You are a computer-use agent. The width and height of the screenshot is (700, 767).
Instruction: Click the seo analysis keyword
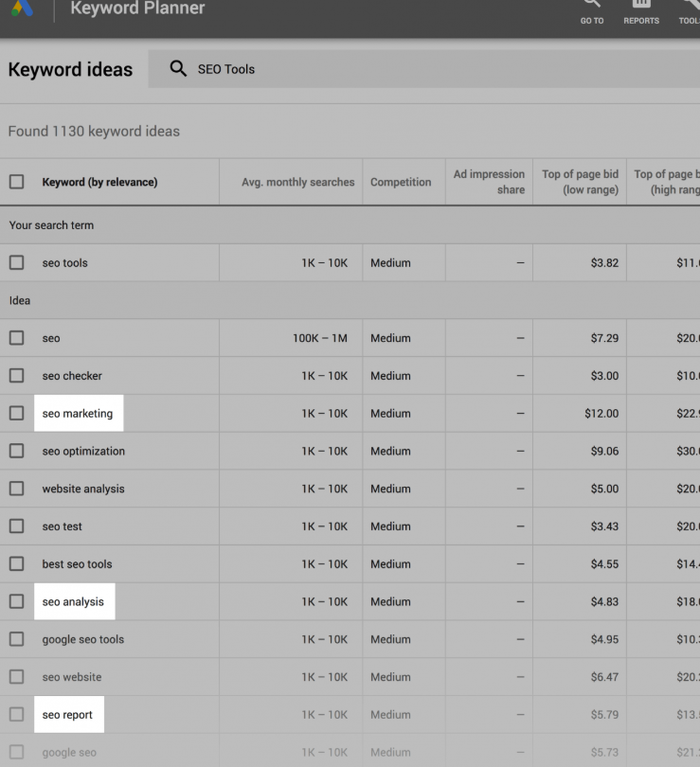coord(73,601)
